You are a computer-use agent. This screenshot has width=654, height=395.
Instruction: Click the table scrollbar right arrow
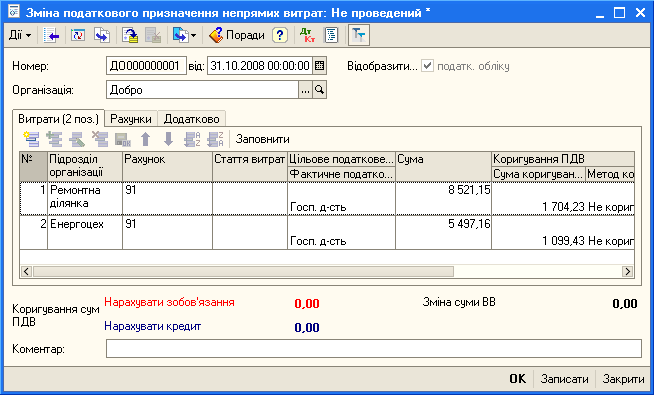627,272
